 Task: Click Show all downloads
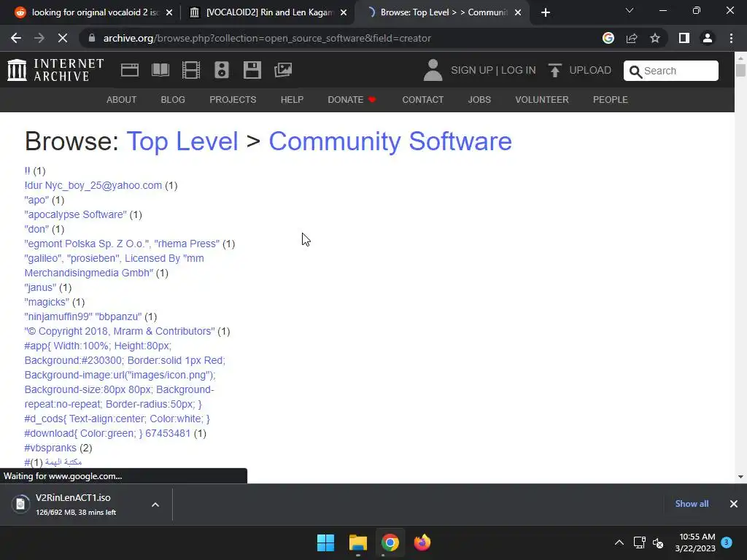click(692, 504)
